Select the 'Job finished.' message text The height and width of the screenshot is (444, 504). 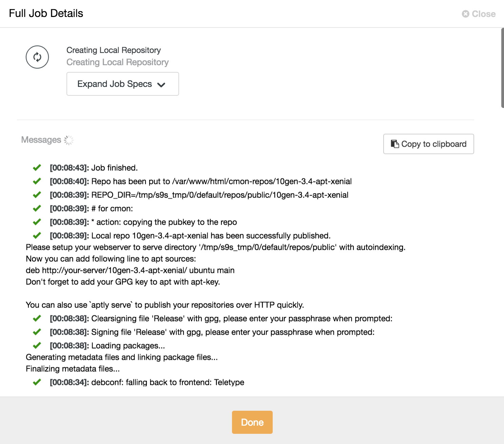pos(114,168)
